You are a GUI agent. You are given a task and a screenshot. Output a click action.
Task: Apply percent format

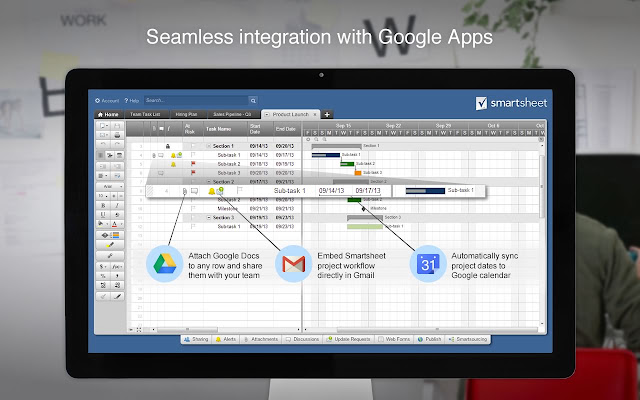point(103,276)
